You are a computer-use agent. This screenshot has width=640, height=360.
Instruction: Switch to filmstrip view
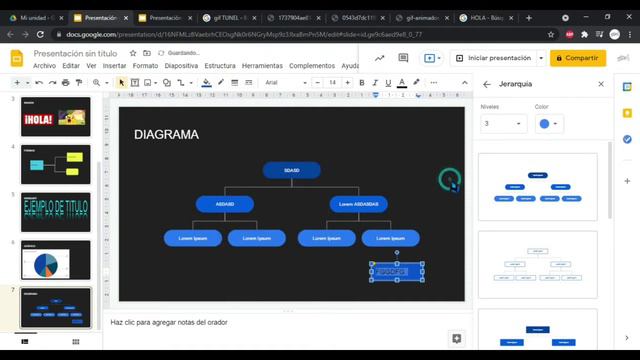25,342
